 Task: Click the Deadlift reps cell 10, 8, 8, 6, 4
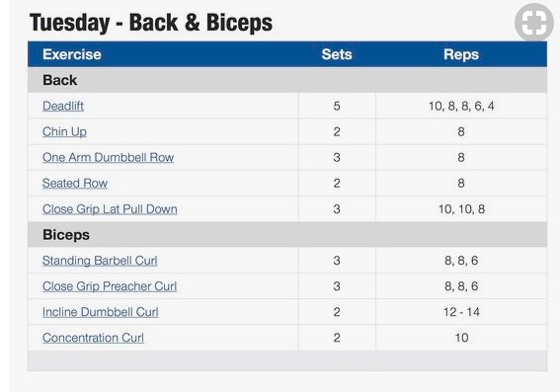pos(461,106)
